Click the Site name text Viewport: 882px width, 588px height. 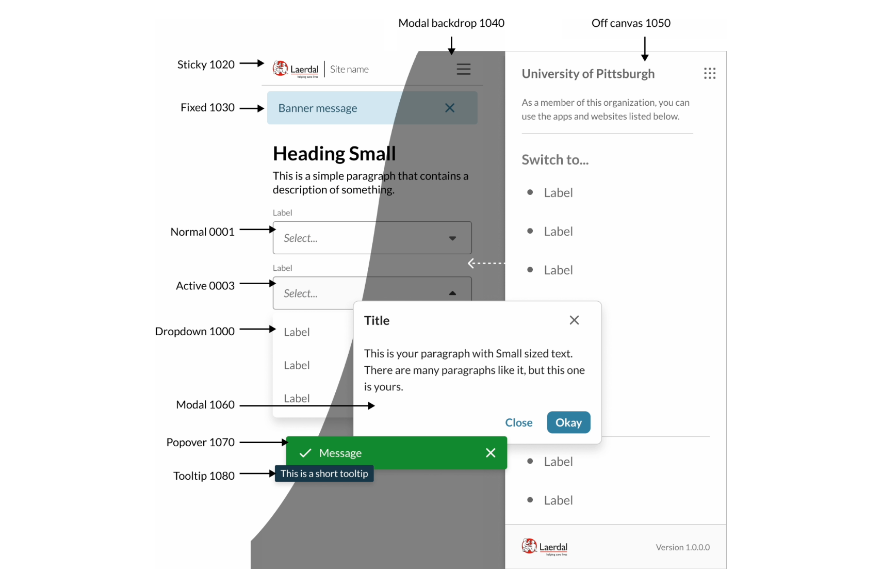(x=349, y=69)
